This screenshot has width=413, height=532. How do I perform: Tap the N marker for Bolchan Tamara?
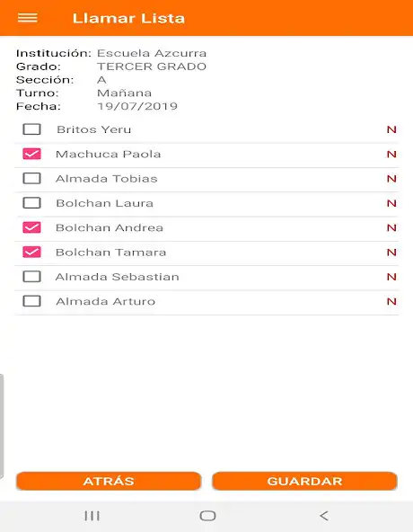pyautogui.click(x=391, y=253)
